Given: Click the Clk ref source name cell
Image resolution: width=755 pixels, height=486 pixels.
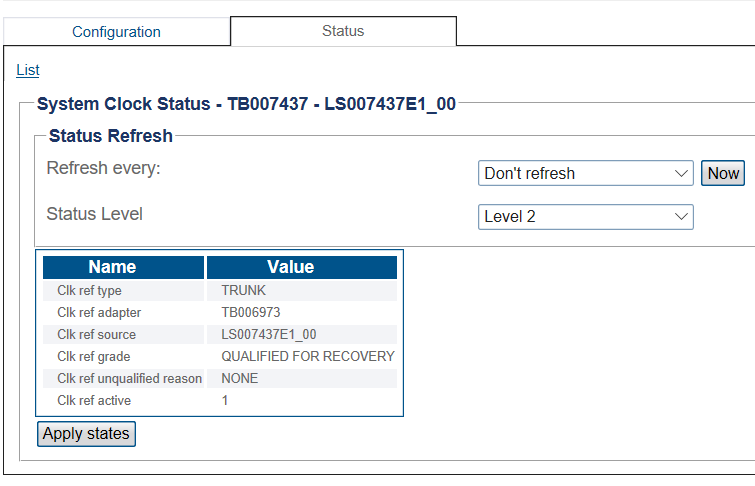Looking at the screenshot, I should [123, 335].
